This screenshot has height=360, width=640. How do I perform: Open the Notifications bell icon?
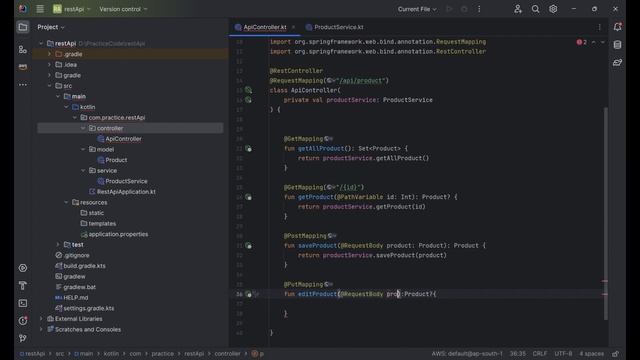618,27
